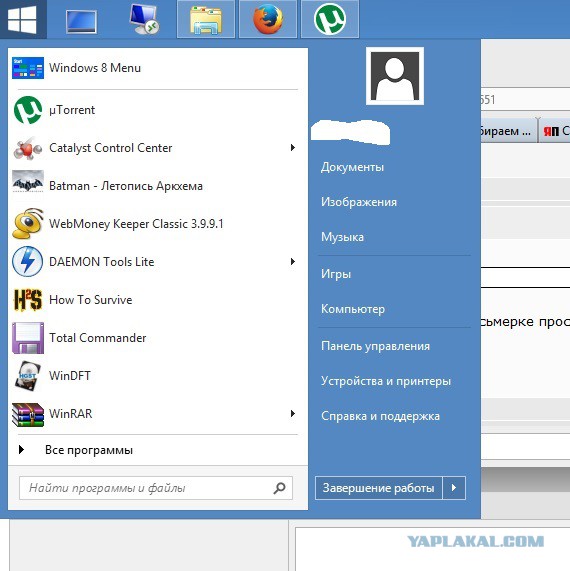The width and height of the screenshot is (570, 571).
Task: Click the WebMoney Keeper ant icon
Action: 28,224
